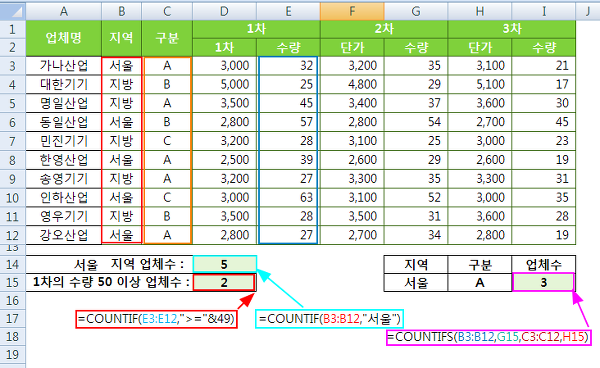Click 1차 quantity 57 in row 6
The height and width of the screenshot is (368, 600).
(x=288, y=122)
